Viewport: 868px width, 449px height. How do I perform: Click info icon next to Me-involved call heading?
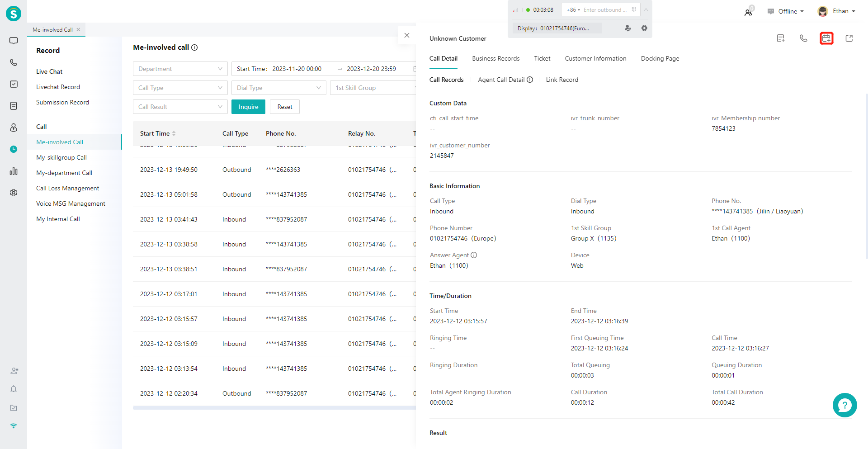click(194, 47)
